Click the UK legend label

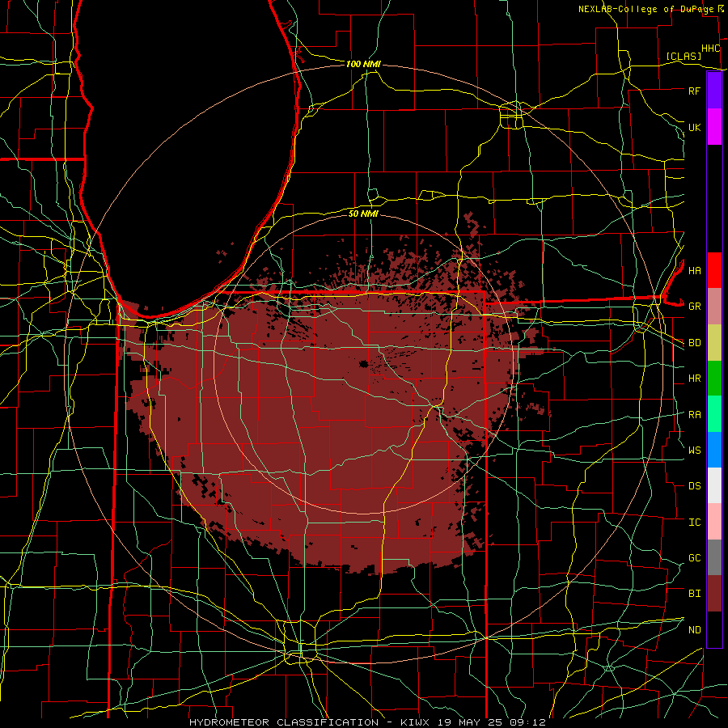click(694, 127)
